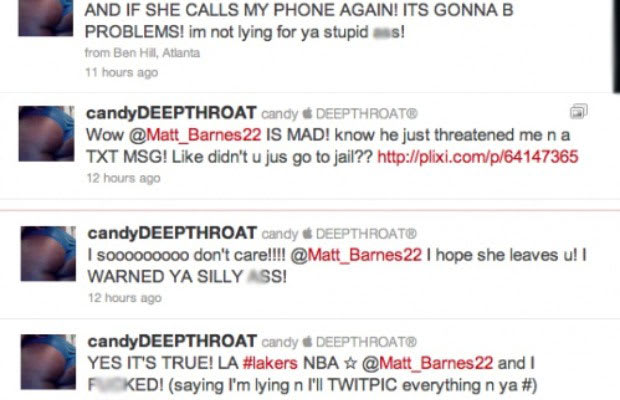Open the "12 hours ago" timestamp under the plixi tweet
This screenshot has width=620, height=400.
pos(123,178)
